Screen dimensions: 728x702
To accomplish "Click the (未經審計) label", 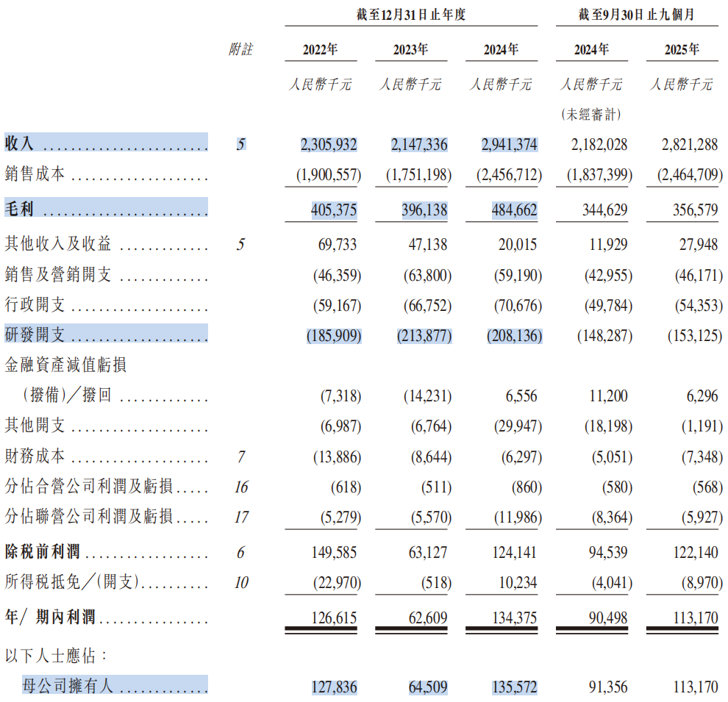I will [591, 115].
